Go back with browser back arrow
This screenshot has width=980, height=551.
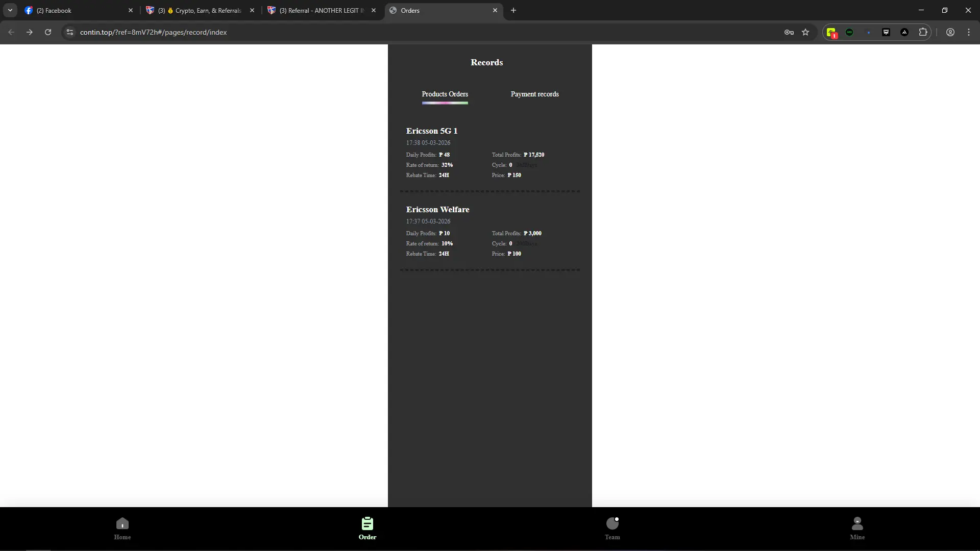pyautogui.click(x=11, y=32)
